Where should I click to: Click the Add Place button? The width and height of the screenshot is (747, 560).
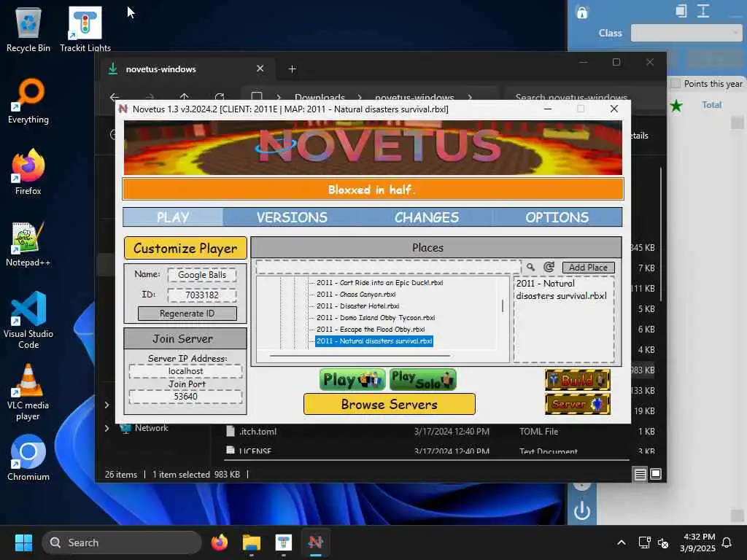coord(589,267)
